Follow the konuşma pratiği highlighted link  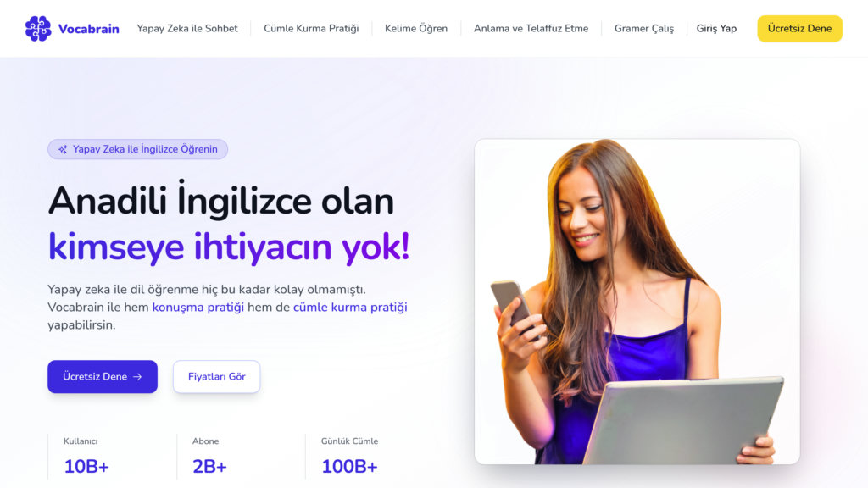(198, 307)
